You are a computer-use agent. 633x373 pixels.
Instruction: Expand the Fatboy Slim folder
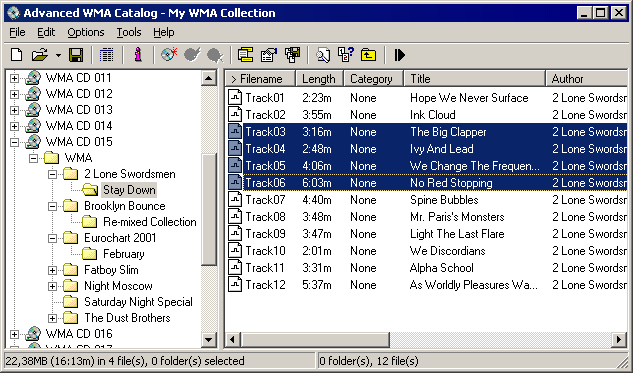click(x=52, y=270)
